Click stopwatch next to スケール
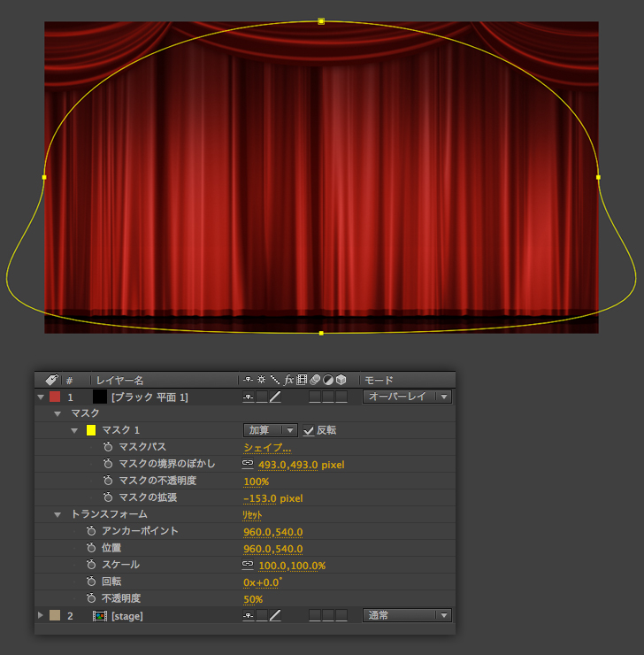This screenshot has height=655, width=644. tap(91, 565)
